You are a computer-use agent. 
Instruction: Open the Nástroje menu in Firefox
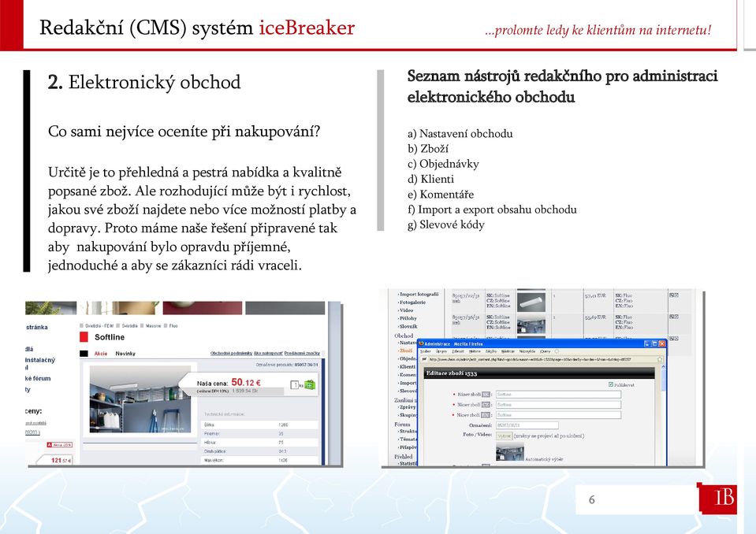pyautogui.click(x=508, y=351)
